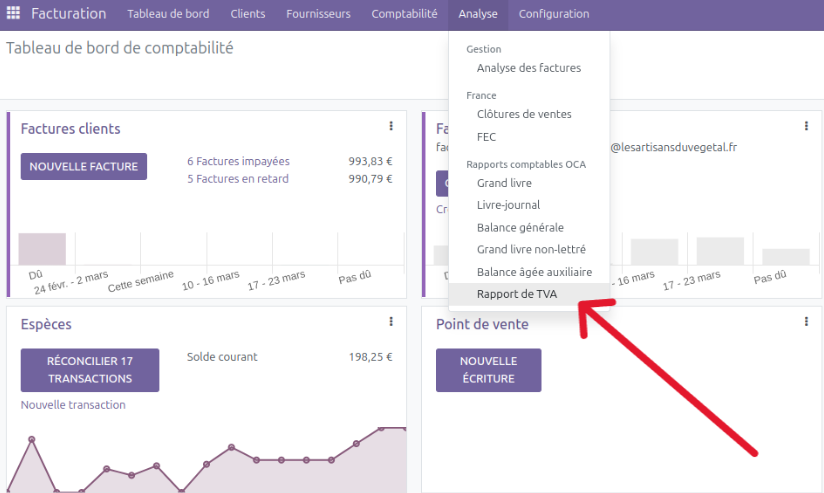Click the @lesartisansduvegetal.fr email text

coord(673,147)
